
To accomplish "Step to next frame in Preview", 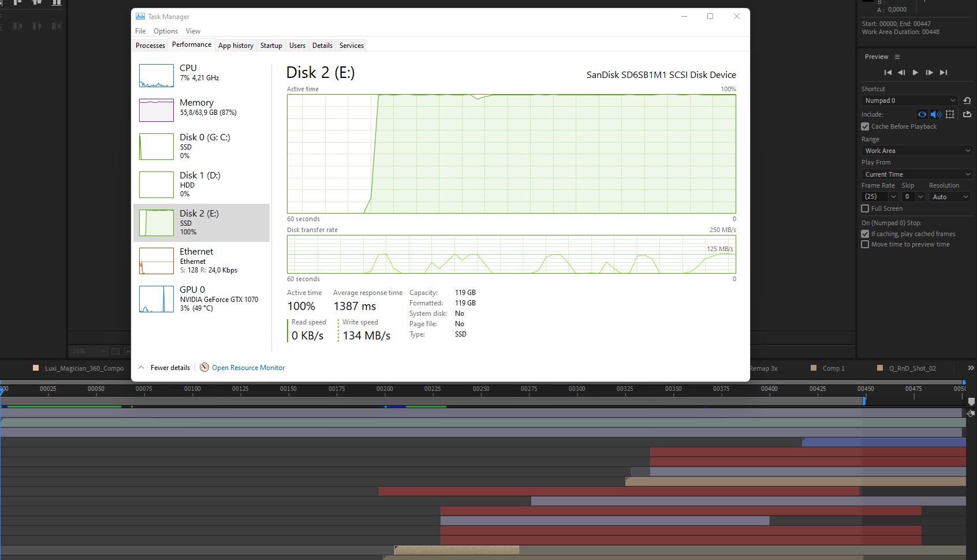I will [929, 73].
